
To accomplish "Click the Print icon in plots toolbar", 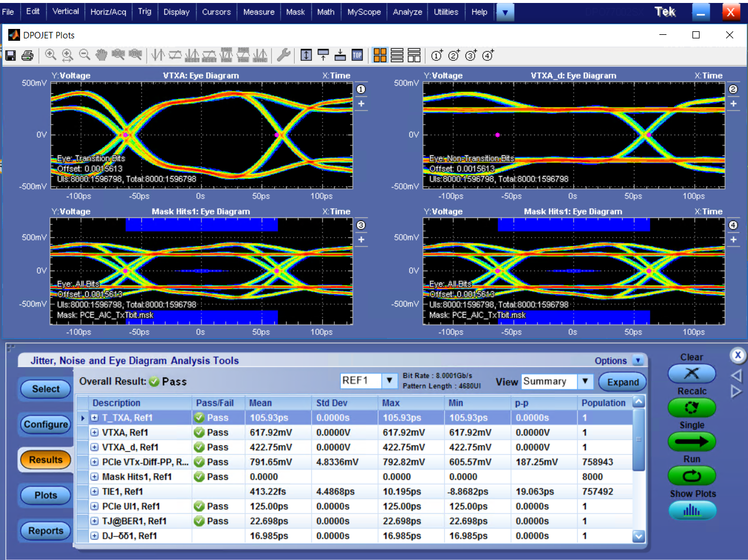I will 27,56.
